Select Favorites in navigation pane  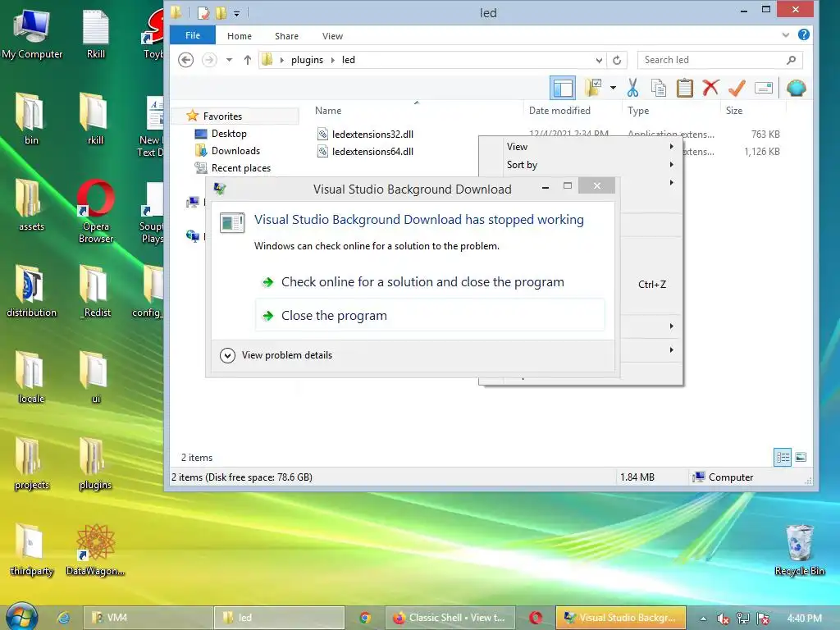(222, 116)
